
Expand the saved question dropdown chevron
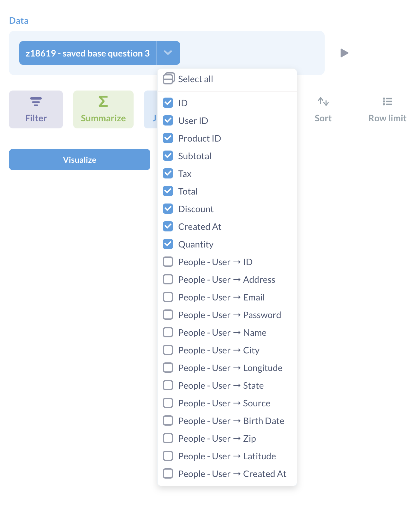click(168, 53)
